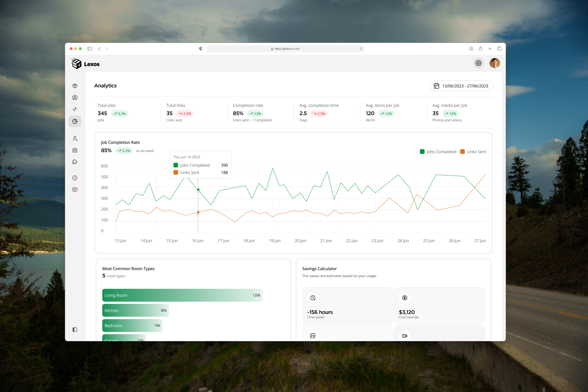Collapse sidebar with bottom-left panel icon
Image resolution: width=588 pixels, height=392 pixels.
point(75,330)
